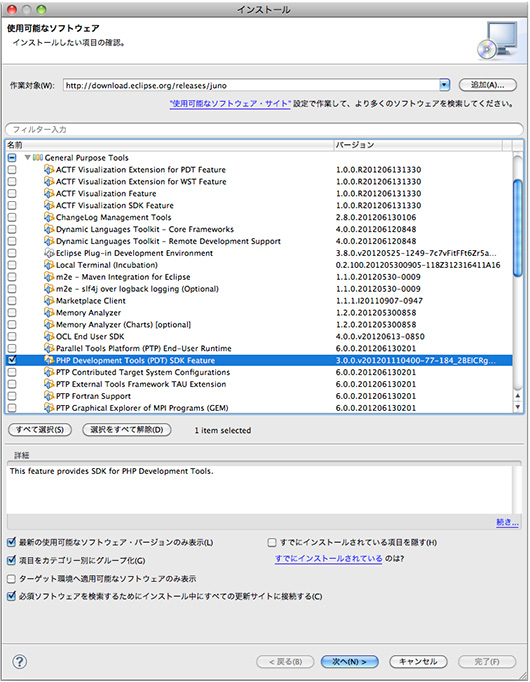Image resolution: width=530 pixels, height=682 pixels.
Task: Click the icon of Eclipse Plug-in Development Environment
Action: (x=49, y=253)
